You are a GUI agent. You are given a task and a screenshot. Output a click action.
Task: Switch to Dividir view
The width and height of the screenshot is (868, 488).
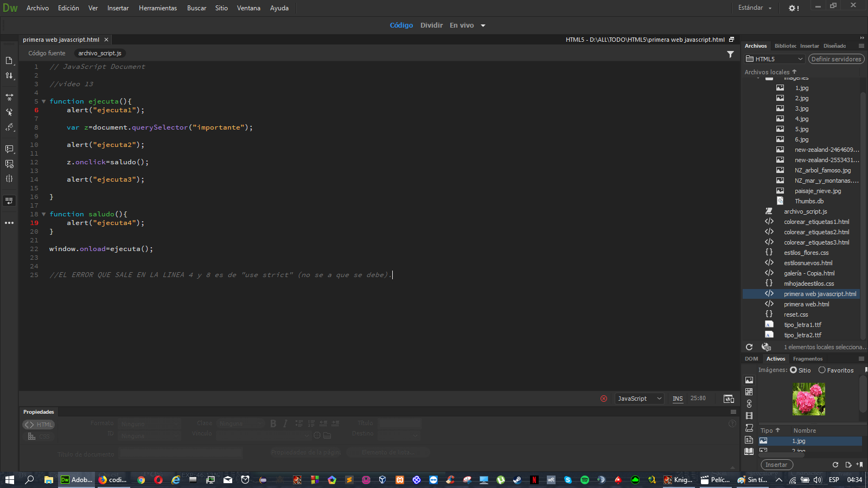431,25
